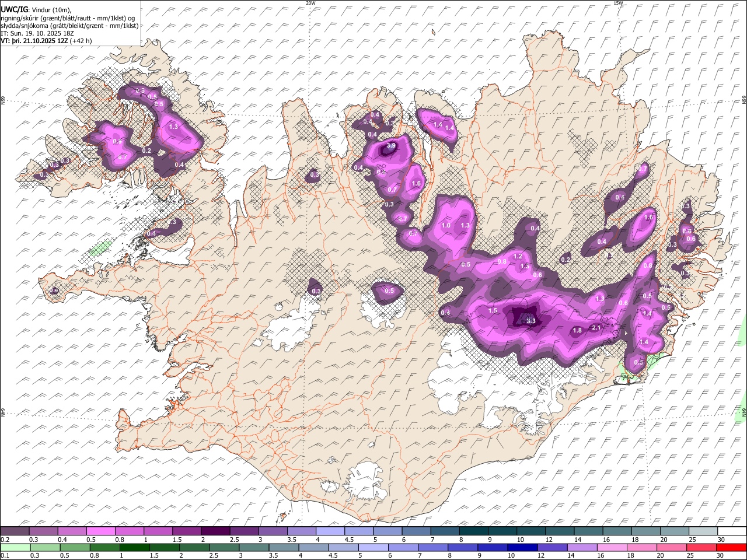The width and height of the screenshot is (747, 560).
Task: Click the 3.9 precipitation value on the map
Action: pyautogui.click(x=391, y=146)
